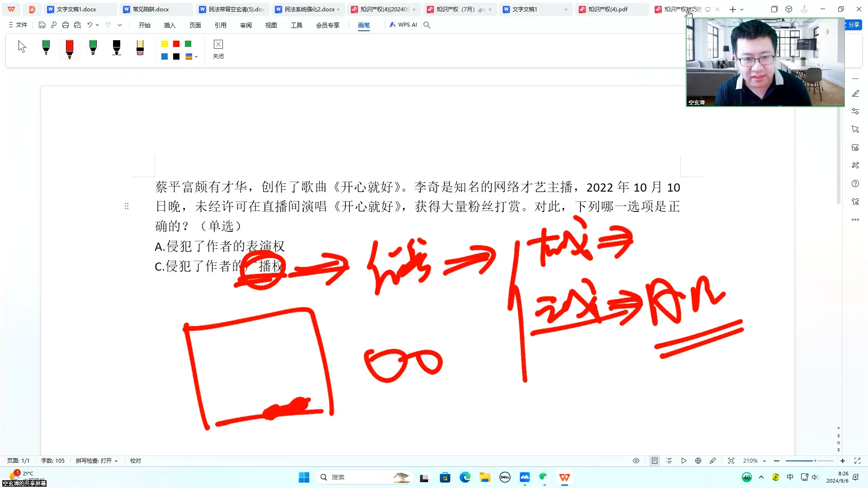
Task: Switch to the 引用 ribbon tab
Action: coord(221,25)
